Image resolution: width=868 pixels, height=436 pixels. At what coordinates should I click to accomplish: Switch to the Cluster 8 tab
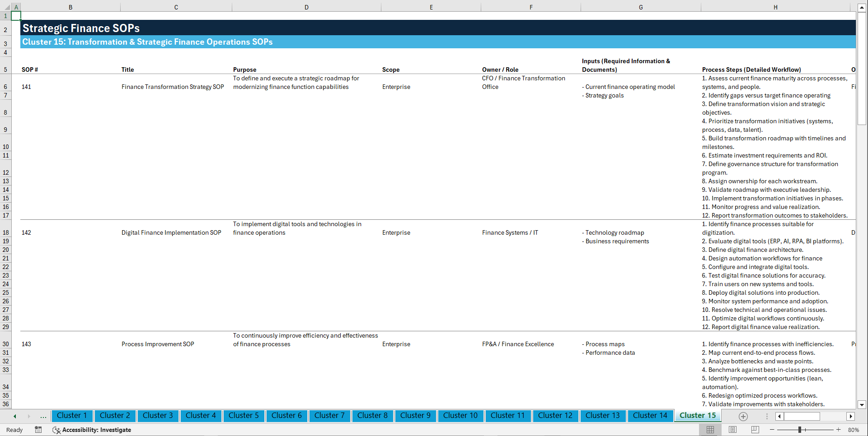click(372, 416)
